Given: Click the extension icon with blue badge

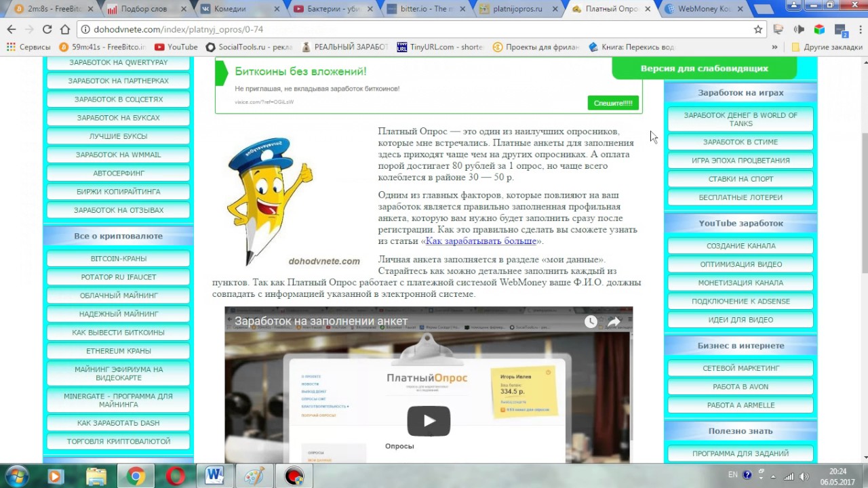Looking at the screenshot, I should click(x=841, y=30).
